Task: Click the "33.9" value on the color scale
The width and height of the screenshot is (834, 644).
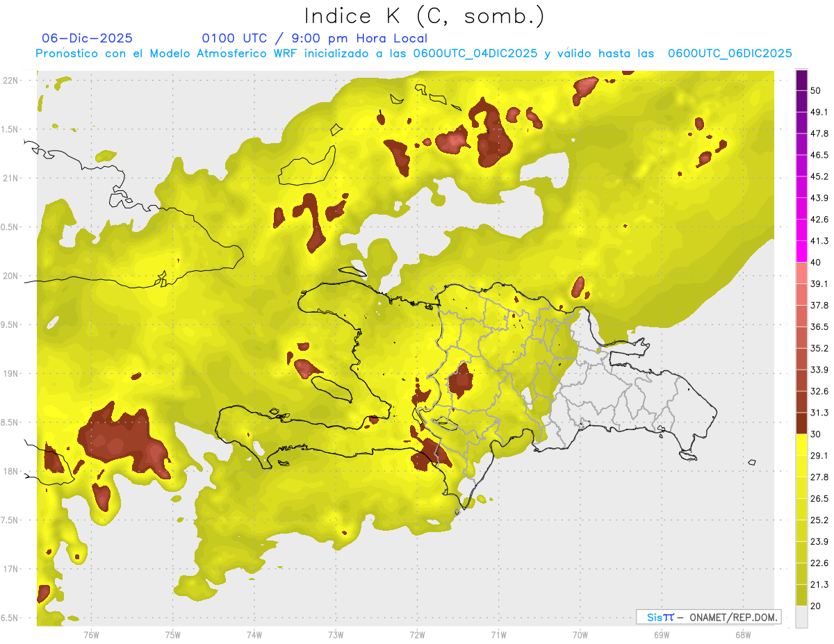Action: click(820, 370)
